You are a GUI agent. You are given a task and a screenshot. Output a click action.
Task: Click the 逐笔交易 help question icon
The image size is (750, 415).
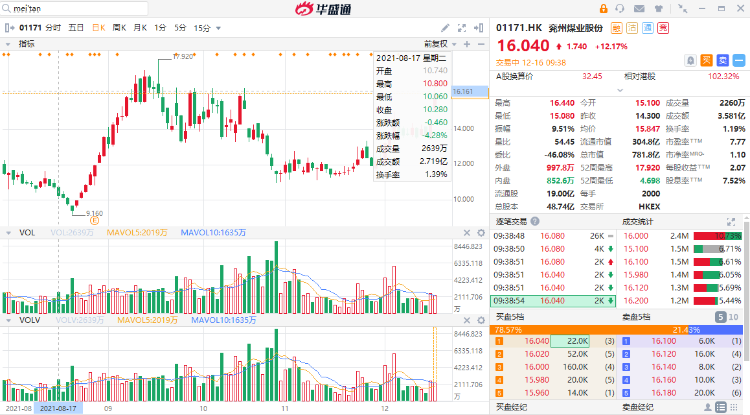tap(535, 221)
